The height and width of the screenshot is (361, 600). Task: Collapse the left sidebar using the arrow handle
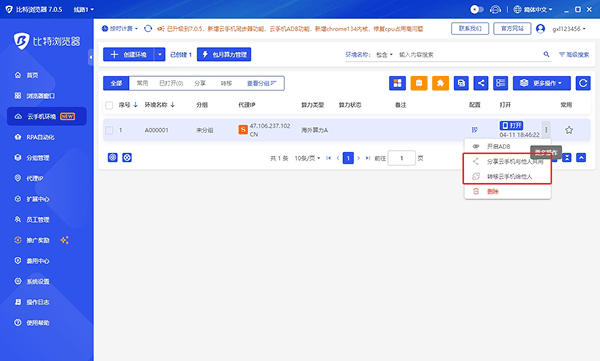[x=91, y=57]
